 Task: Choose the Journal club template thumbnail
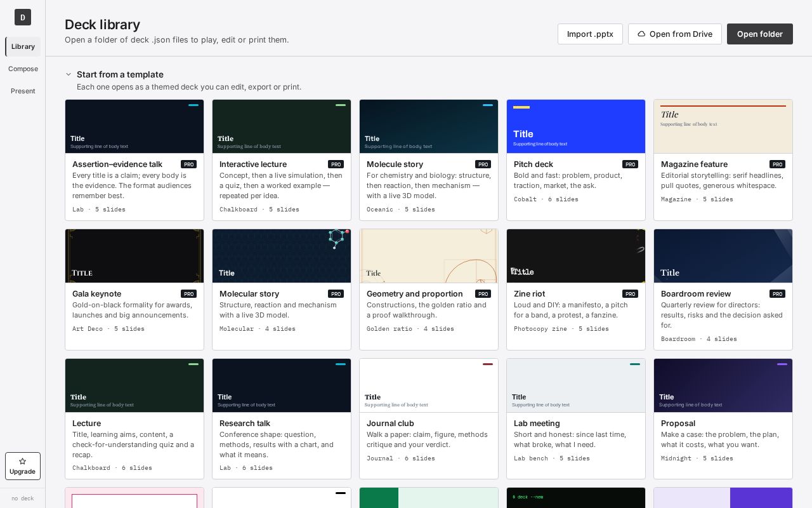coord(429,385)
